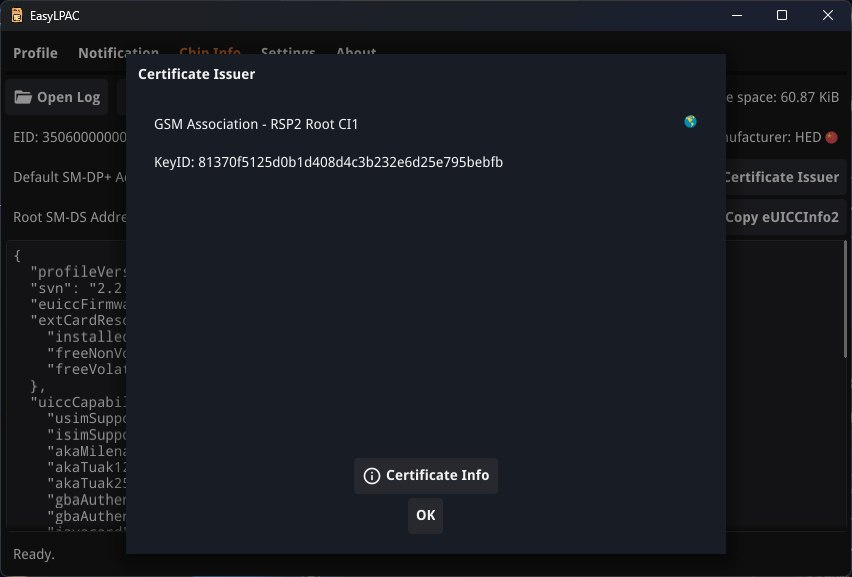Image resolution: width=852 pixels, height=577 pixels.
Task: Click the GSM Association RSP2 Root CI1 entry
Action: pyautogui.click(x=256, y=124)
